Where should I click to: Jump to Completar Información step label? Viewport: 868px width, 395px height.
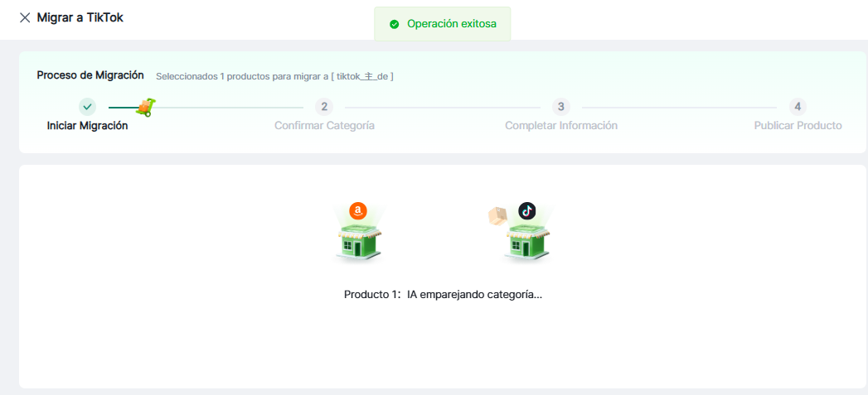[x=561, y=126]
